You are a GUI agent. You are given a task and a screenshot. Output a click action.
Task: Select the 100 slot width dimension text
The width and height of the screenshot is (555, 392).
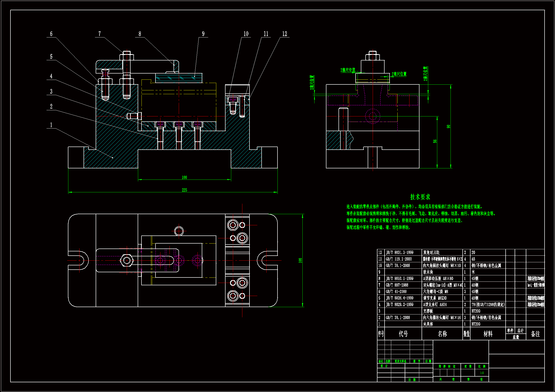pos(184,178)
